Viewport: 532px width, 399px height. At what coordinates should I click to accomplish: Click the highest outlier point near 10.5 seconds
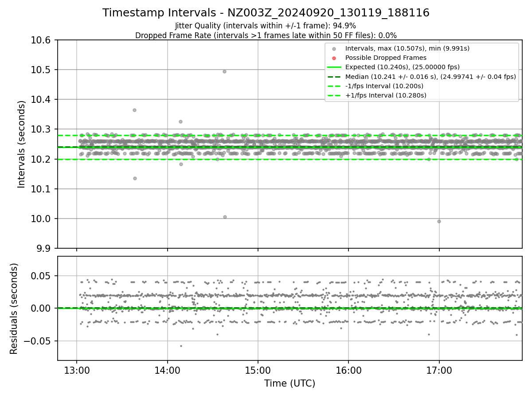click(224, 71)
